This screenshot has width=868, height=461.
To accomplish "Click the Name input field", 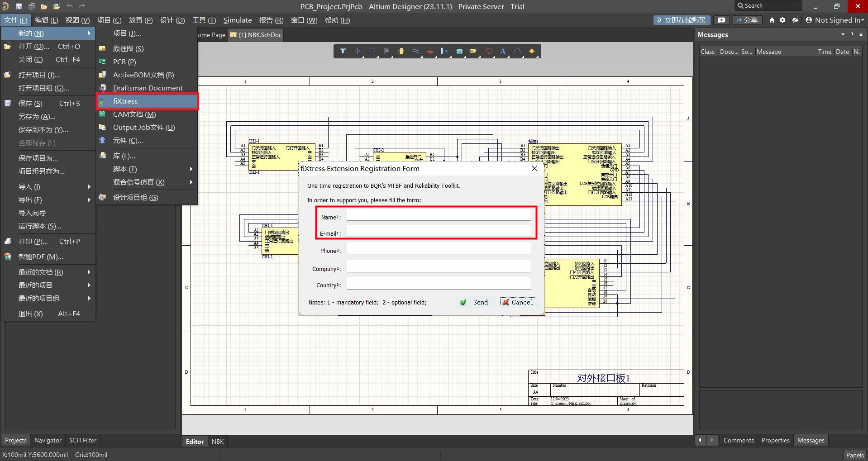I will (x=439, y=215).
